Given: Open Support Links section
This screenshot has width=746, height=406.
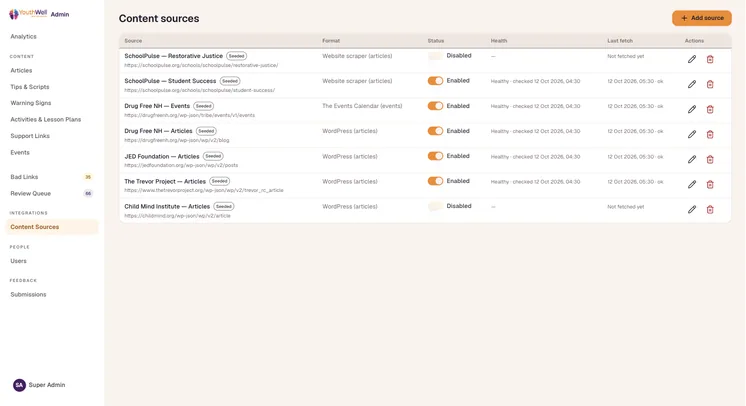Looking at the screenshot, I should point(30,136).
